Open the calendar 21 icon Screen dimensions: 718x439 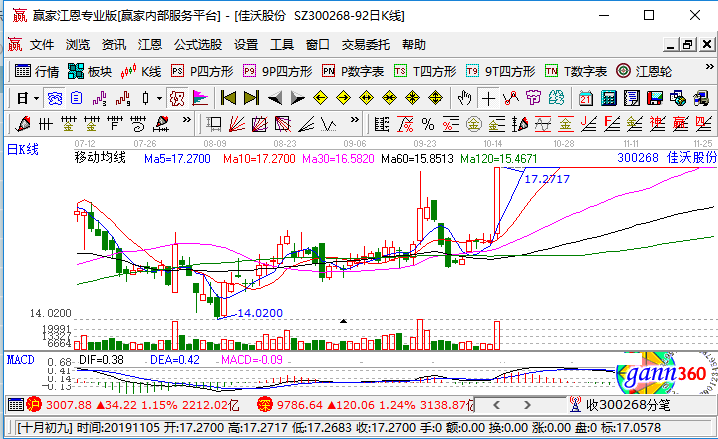586,98
